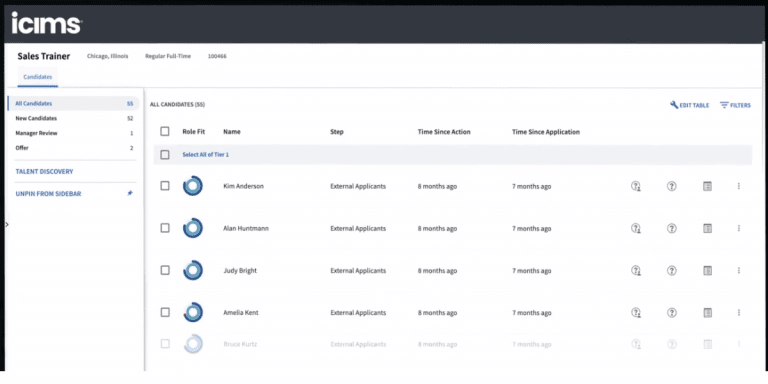Viewport: 768px width, 384px height.
Task: Open the document icon for Amelia Kent
Action: [707, 312]
